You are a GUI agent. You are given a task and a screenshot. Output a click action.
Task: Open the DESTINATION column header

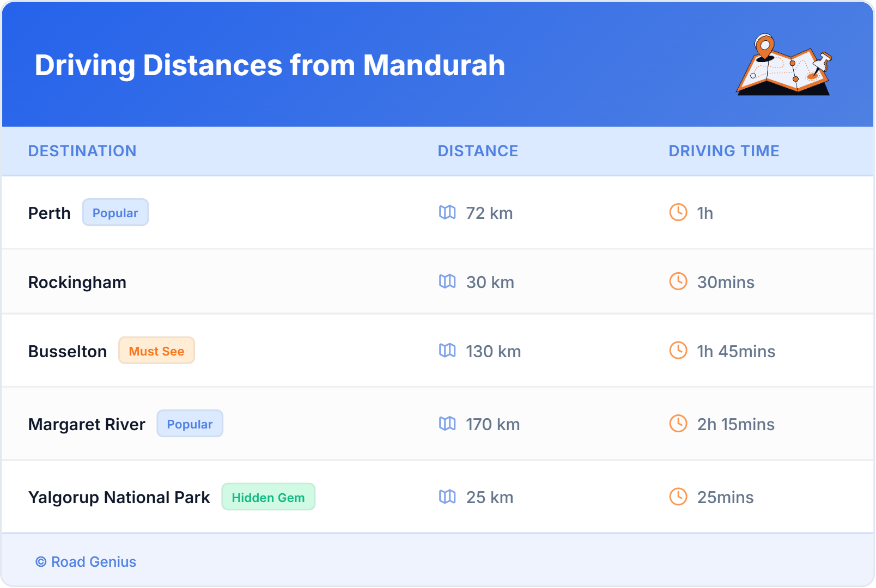click(x=83, y=151)
